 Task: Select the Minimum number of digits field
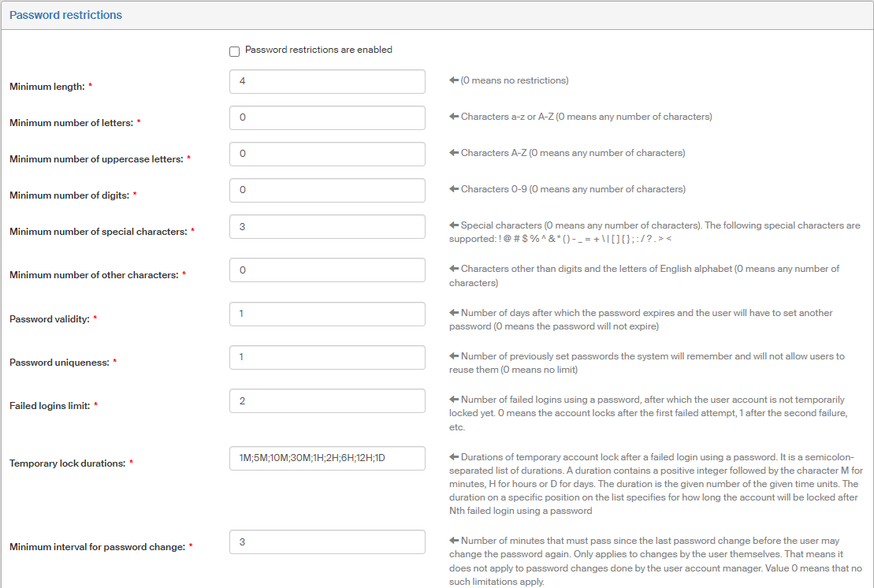327,190
